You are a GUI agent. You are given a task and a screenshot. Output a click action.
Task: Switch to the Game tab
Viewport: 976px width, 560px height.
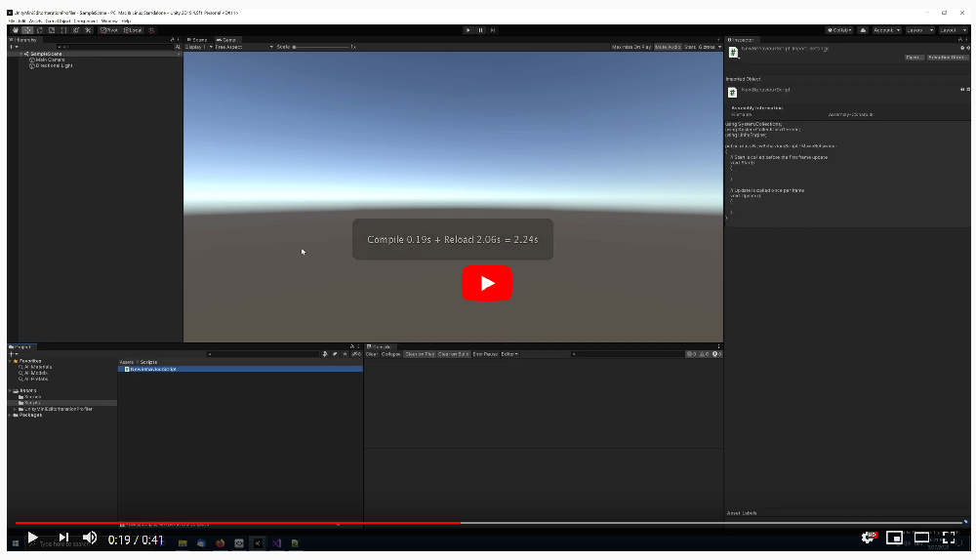[226, 40]
